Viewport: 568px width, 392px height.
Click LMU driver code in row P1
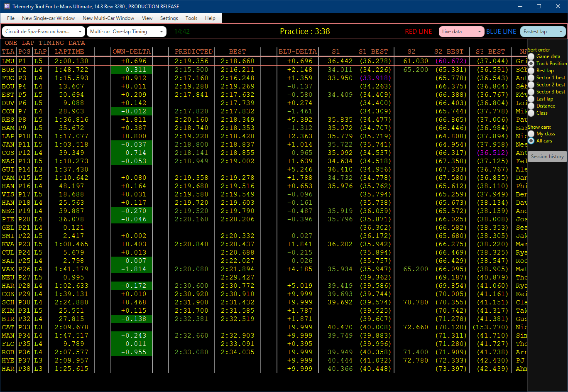click(x=8, y=61)
